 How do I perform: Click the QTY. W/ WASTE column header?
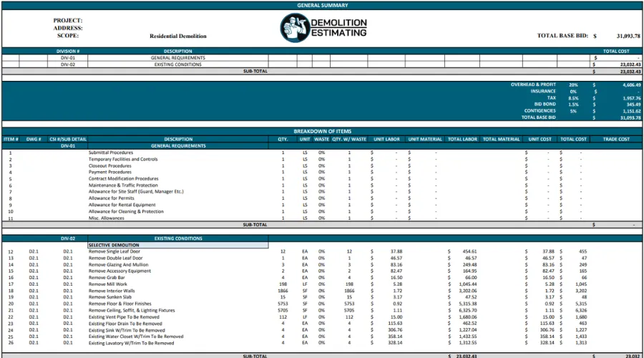pyautogui.click(x=349, y=140)
